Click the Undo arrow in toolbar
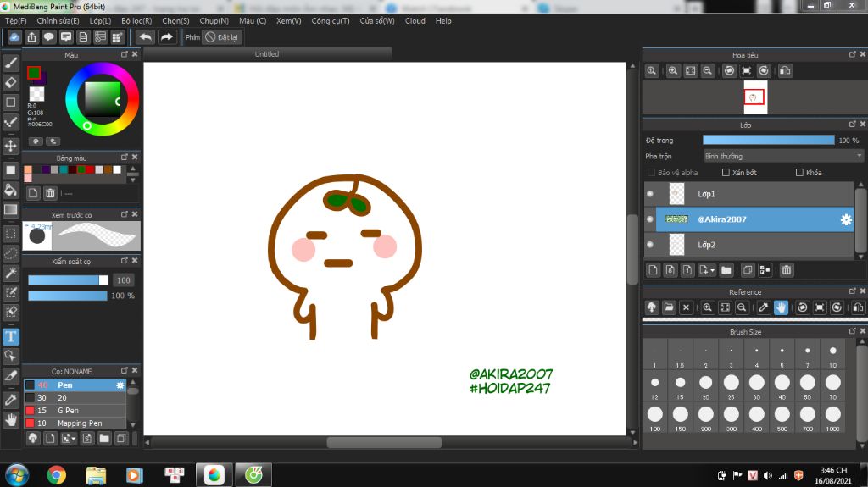This screenshot has width=868, height=487. 145,37
